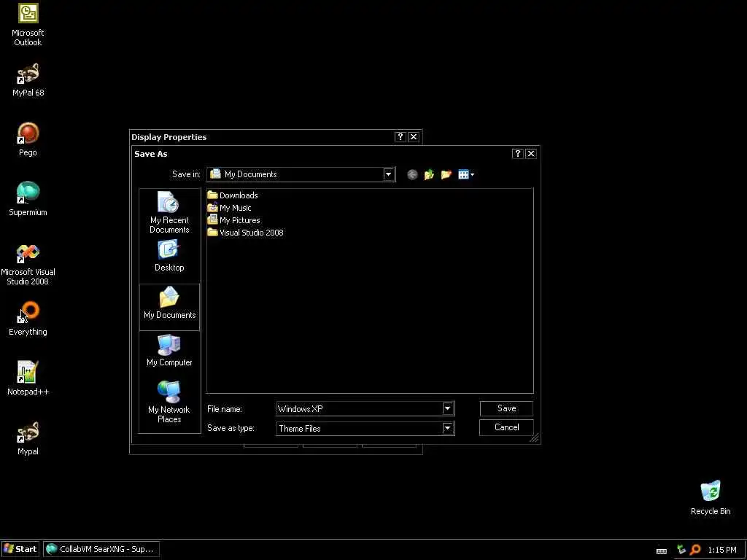
Task: Go to My Recent Documents place
Action: pos(169,212)
